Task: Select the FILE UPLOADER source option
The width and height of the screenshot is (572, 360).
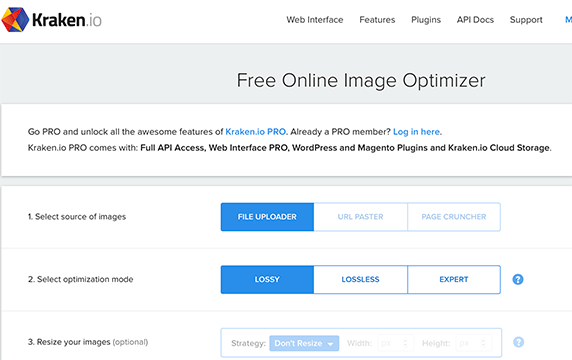Action: [267, 217]
